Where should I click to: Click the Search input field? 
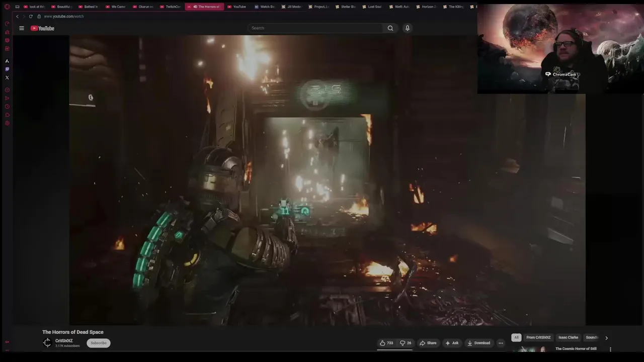(x=316, y=28)
